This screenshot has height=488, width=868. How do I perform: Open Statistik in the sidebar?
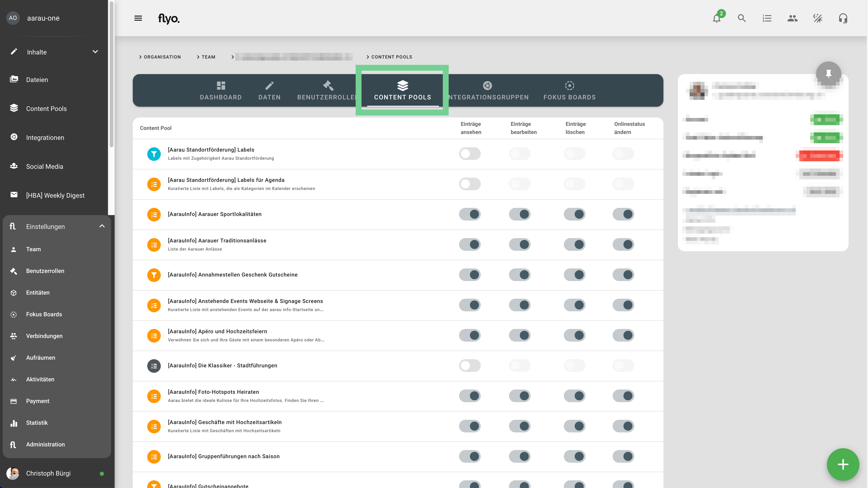pos(37,422)
